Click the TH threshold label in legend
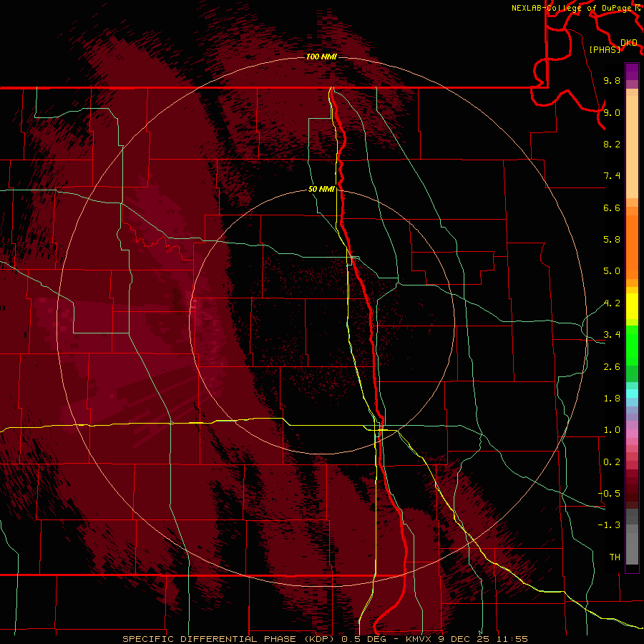Viewport: 644px width, 644px height. pos(615,557)
